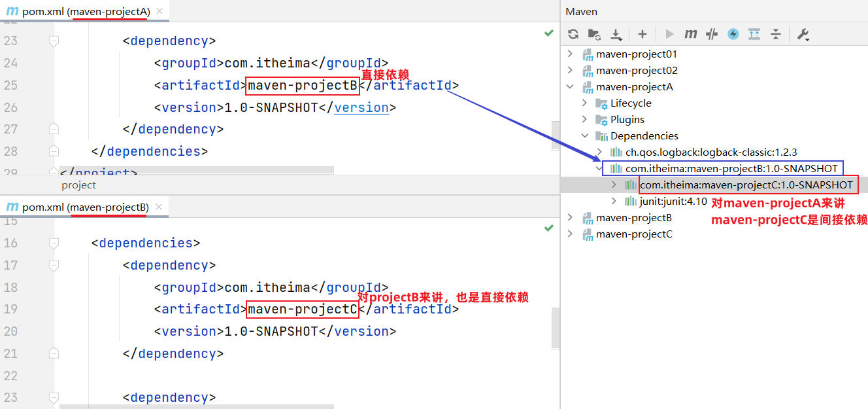The image size is (868, 409).
Task: Expand the maven-project01 tree node
Action: point(570,54)
